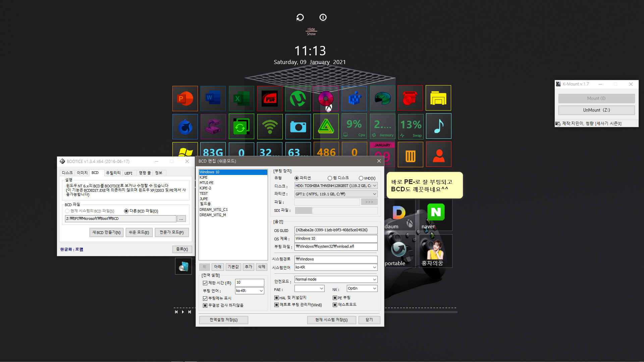Open the Wi-Fi tile
Screen dimensions: 644x362
pyautogui.click(x=270, y=127)
